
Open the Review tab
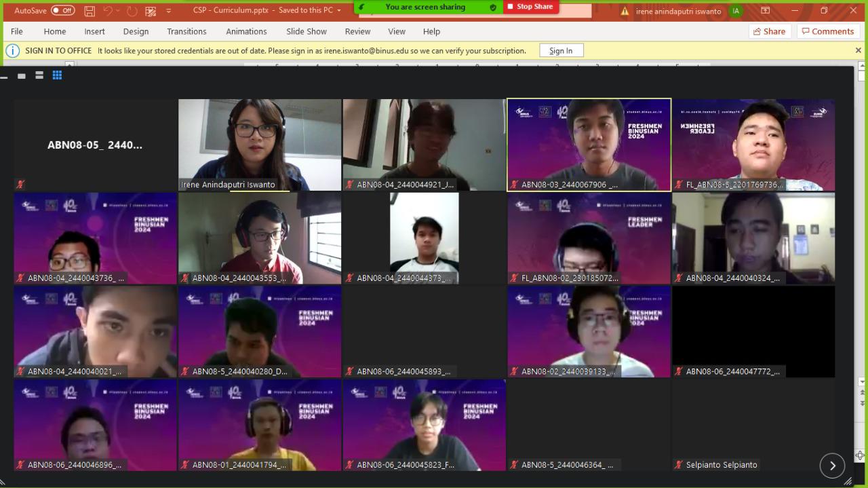pos(357,31)
